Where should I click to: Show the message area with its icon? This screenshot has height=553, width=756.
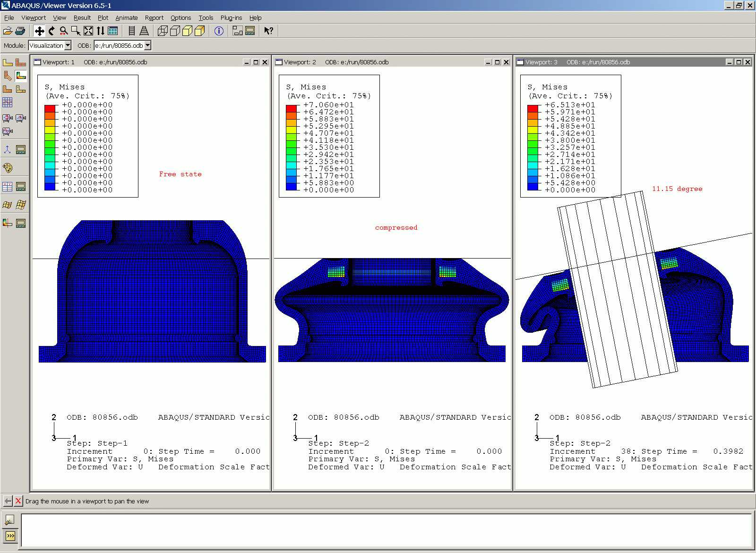click(10, 520)
